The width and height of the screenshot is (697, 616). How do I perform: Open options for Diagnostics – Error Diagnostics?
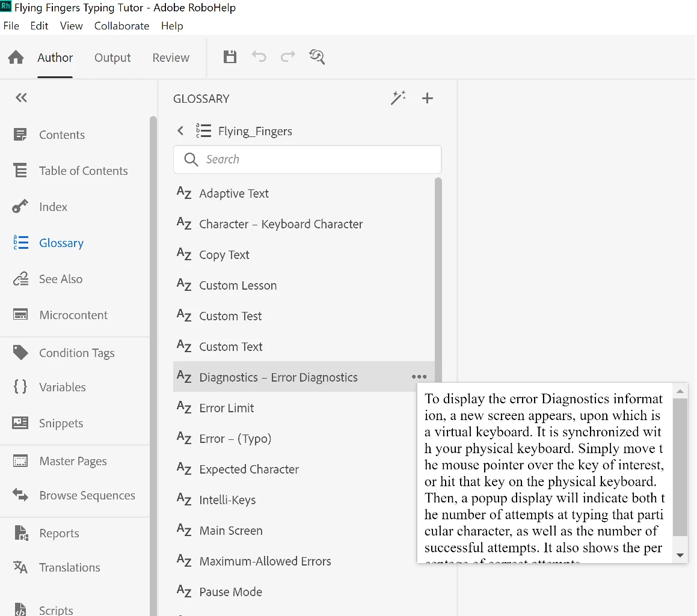[419, 377]
